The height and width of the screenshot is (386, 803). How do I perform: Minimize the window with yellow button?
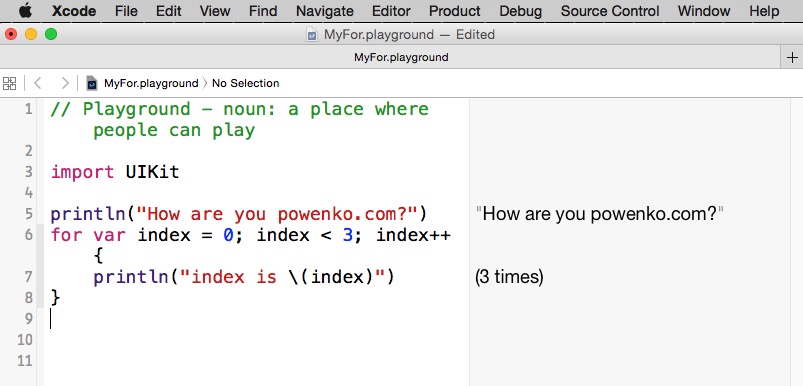pos(31,34)
